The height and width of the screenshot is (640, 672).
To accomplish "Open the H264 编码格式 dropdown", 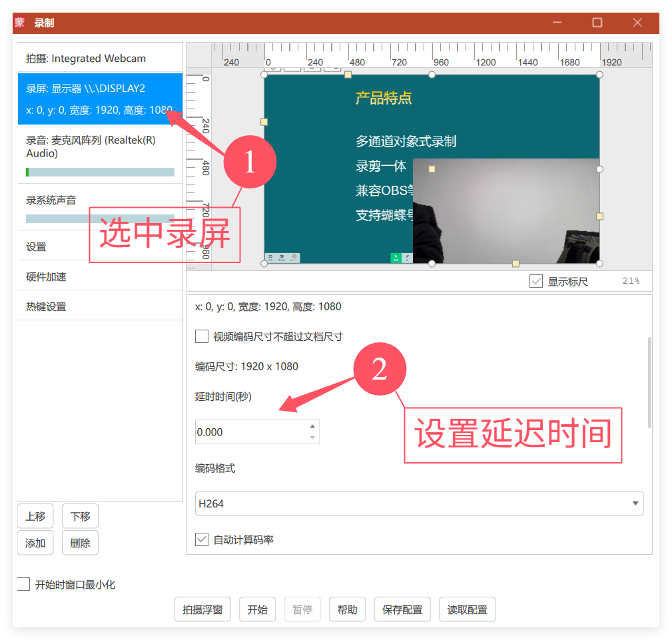I will [420, 503].
